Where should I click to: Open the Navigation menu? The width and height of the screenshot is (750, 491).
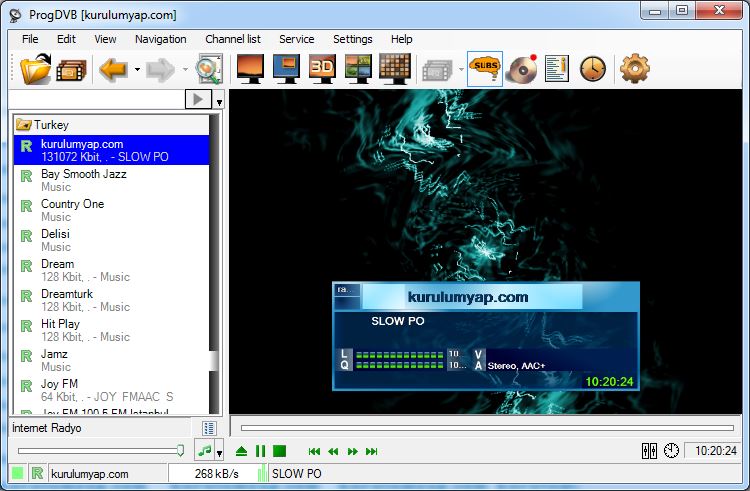coord(160,39)
